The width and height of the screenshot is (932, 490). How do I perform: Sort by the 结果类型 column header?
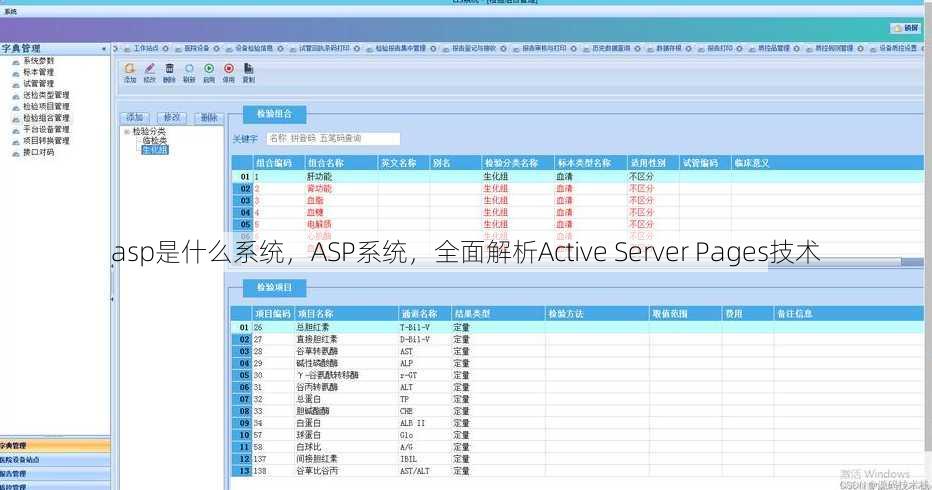click(x=498, y=313)
